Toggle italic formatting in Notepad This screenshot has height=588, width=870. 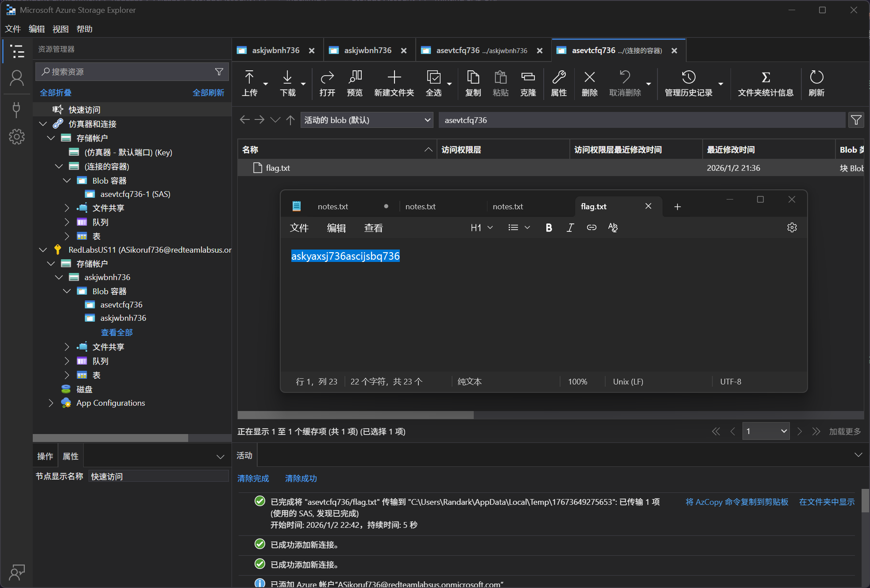[x=570, y=227]
